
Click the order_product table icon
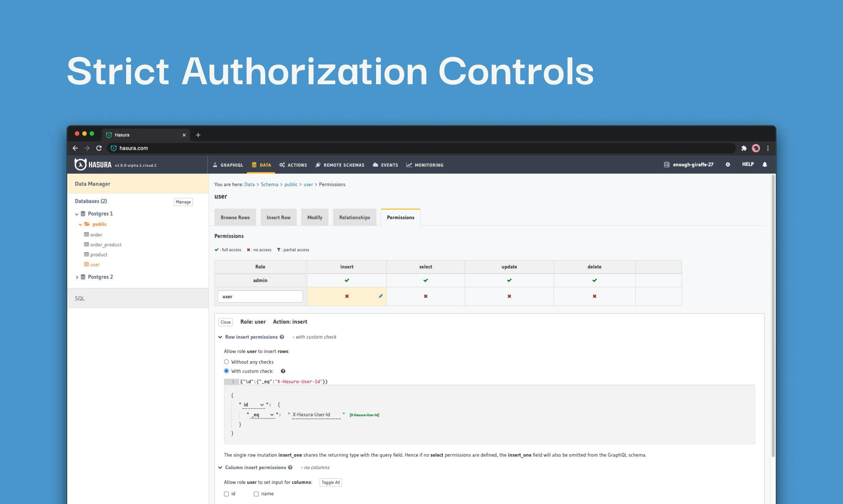[86, 244]
